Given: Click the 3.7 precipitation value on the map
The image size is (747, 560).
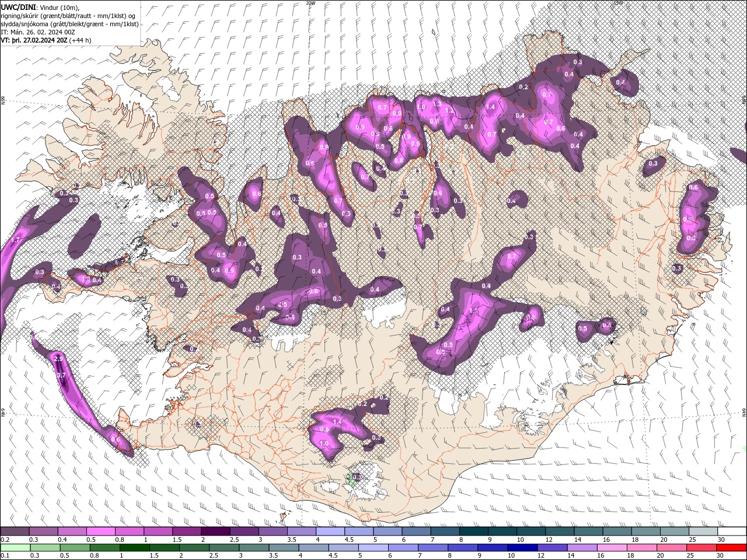Looking at the screenshot, I should (x=62, y=375).
